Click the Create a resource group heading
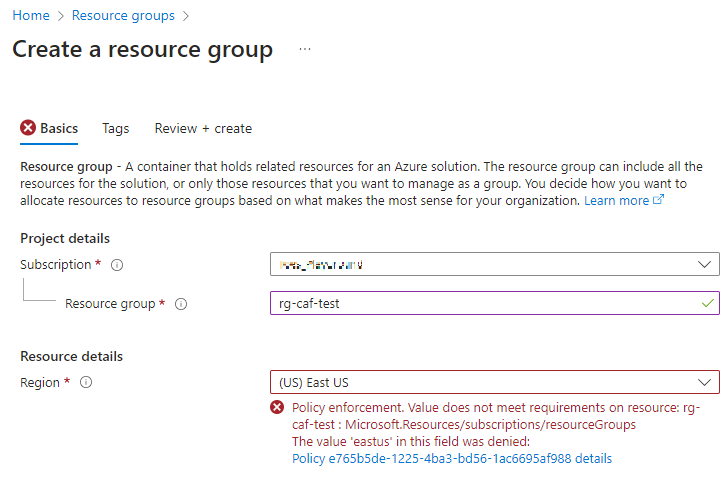This screenshot has width=726, height=481. (x=142, y=49)
